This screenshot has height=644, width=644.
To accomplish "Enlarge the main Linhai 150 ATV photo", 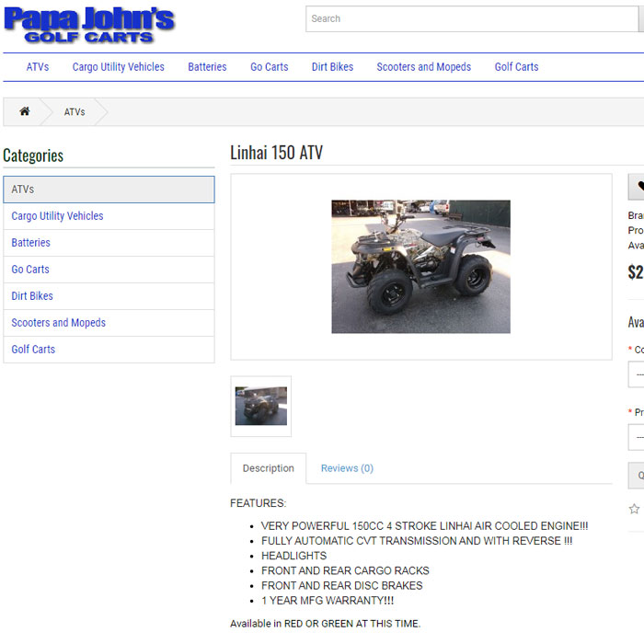I will tap(420, 267).
